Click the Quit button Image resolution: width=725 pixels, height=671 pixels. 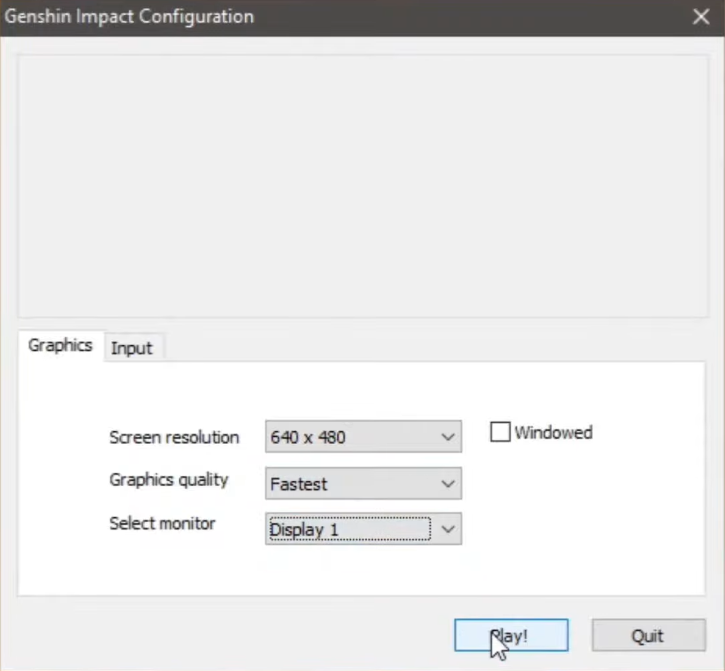[x=649, y=635]
